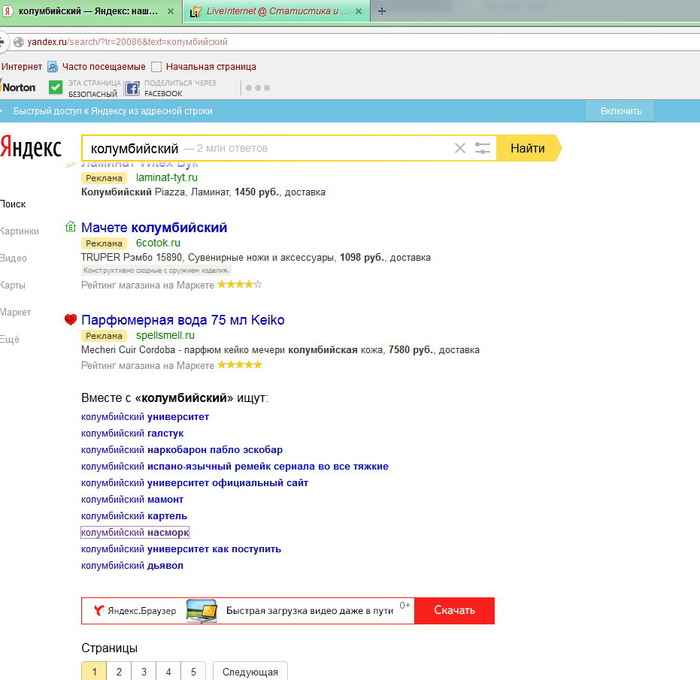Click the five-star rating under spellsmell.ru
700x680 pixels.
239,365
